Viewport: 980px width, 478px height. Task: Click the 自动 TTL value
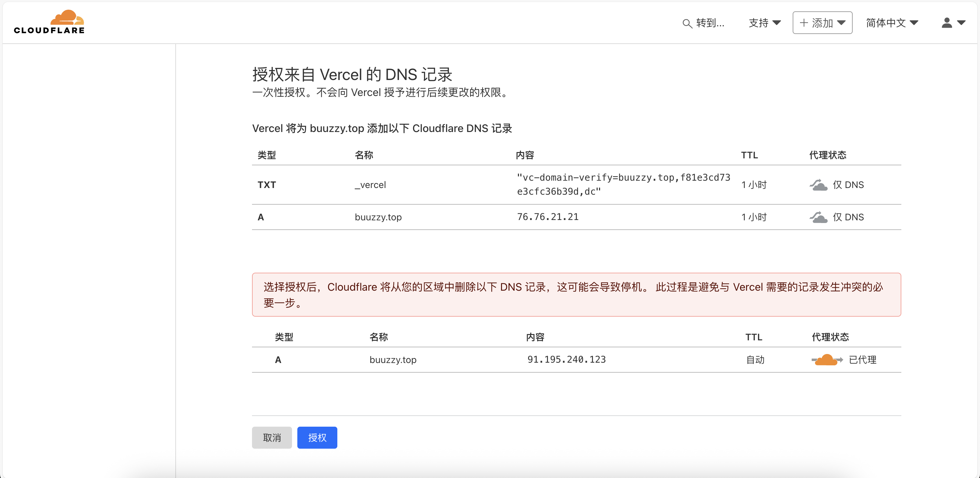(x=755, y=360)
